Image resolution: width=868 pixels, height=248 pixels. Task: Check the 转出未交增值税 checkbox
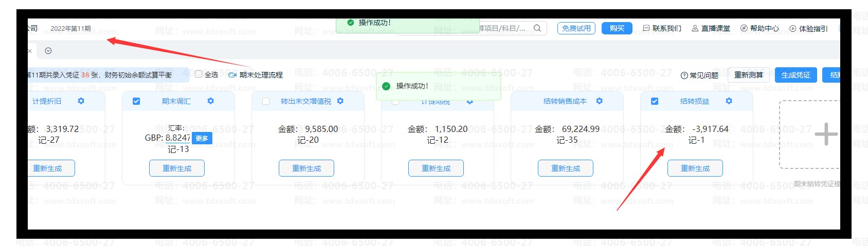click(x=266, y=101)
